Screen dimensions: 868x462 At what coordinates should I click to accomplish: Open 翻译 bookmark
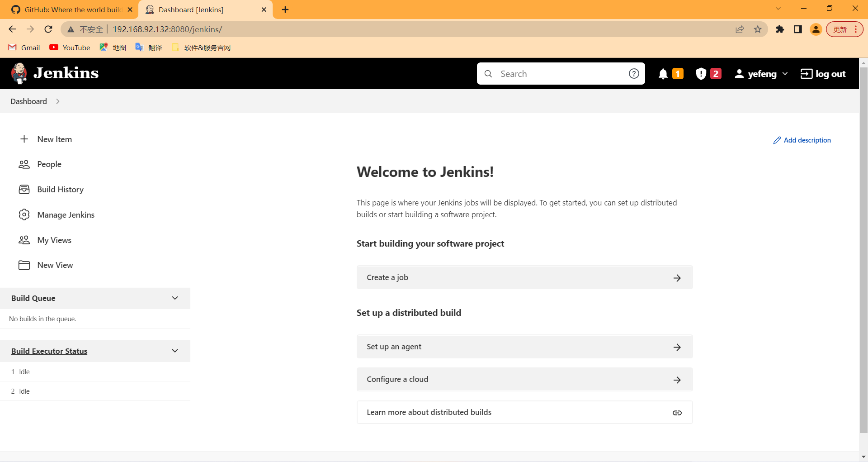(x=148, y=48)
